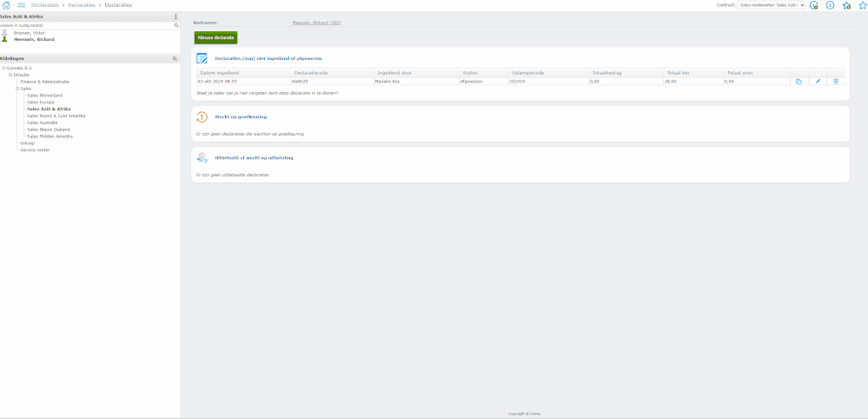Click the green person icon beside Meeuwis, Richard
Image resolution: width=868 pixels, height=419 pixels.
[x=4, y=39]
